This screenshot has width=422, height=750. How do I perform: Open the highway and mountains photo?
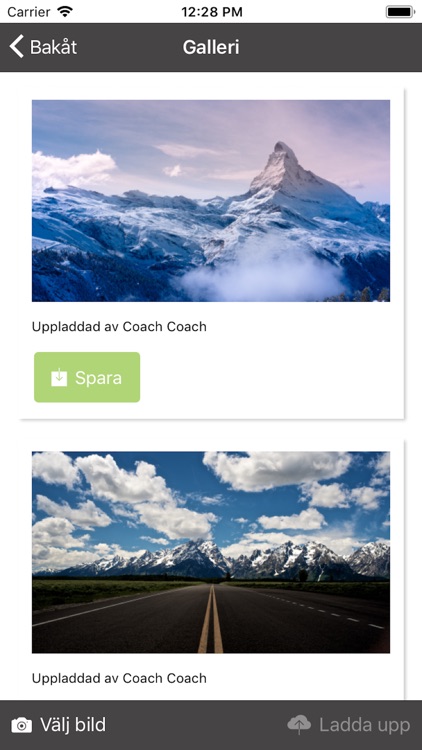point(211,552)
